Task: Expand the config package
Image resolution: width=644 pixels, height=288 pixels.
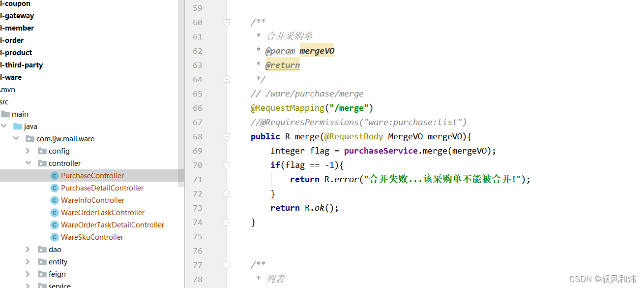Action: (x=28, y=151)
